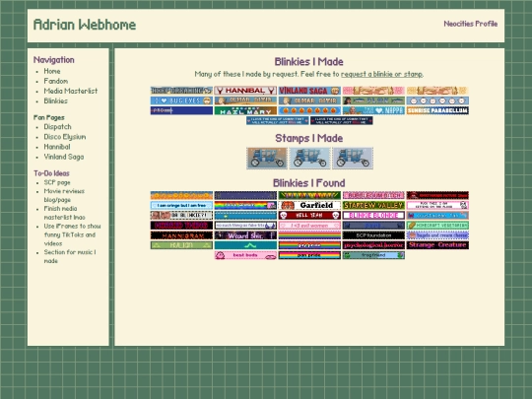This screenshot has height=399, width=532.
Task: Open Media Masterlist from the sidebar
Action: (x=71, y=91)
